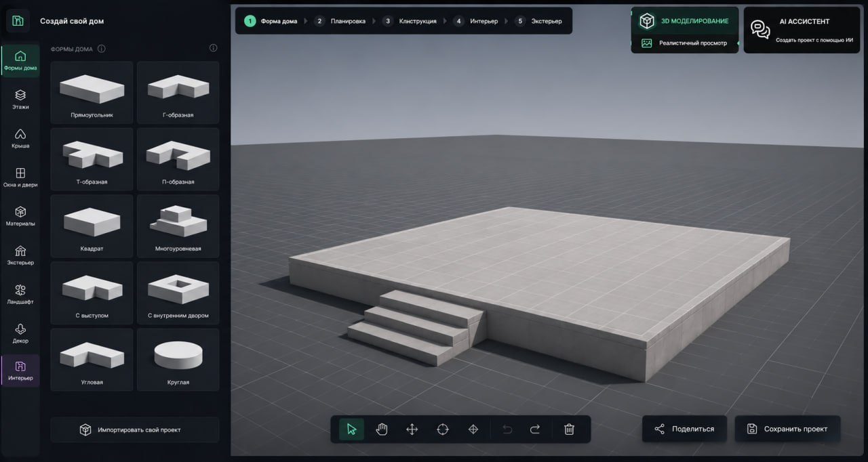Click the Сохранить проект button
The image size is (868, 462).
click(x=787, y=429)
